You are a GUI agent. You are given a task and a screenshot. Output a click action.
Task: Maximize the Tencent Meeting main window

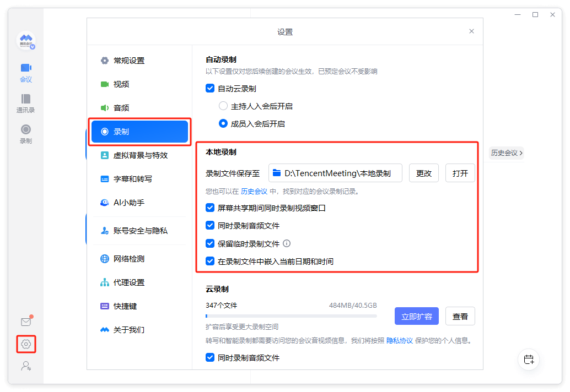535,14
